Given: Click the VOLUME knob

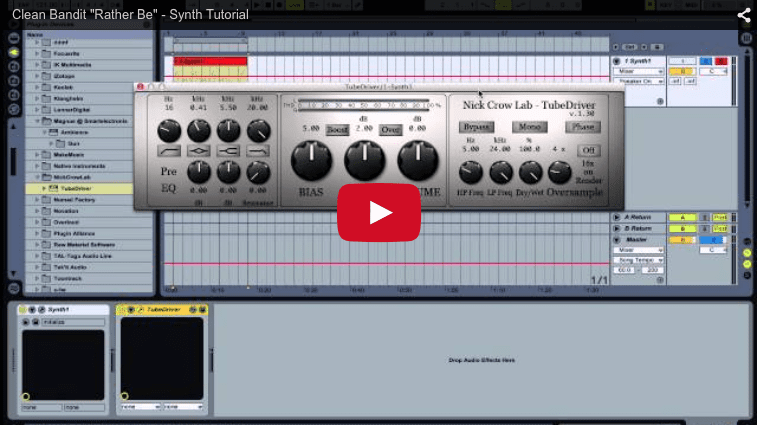Looking at the screenshot, I should coord(418,160).
